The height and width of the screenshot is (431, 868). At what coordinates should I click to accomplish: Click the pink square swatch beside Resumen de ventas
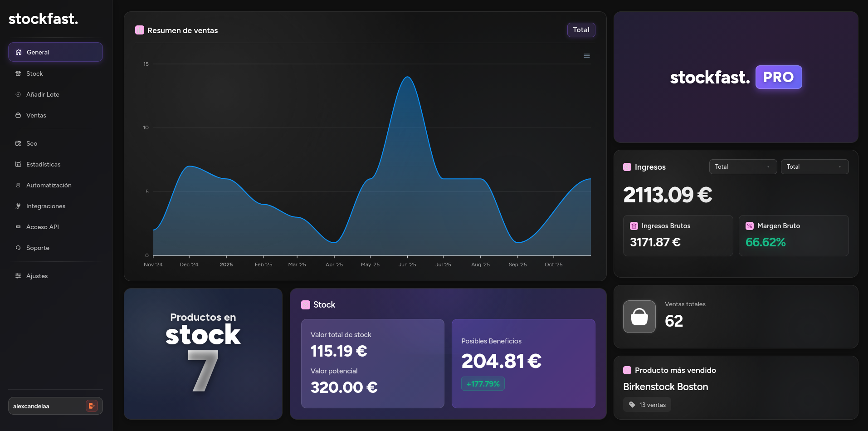pos(139,29)
